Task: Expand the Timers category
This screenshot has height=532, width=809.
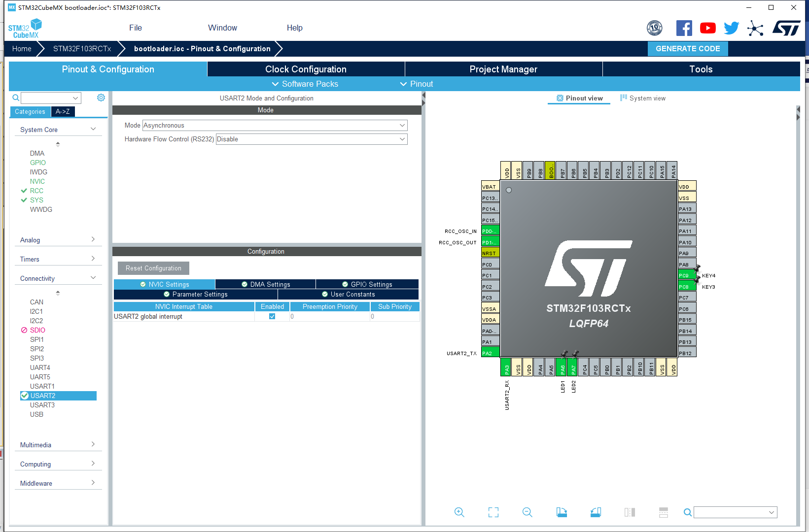Action: [x=58, y=259]
